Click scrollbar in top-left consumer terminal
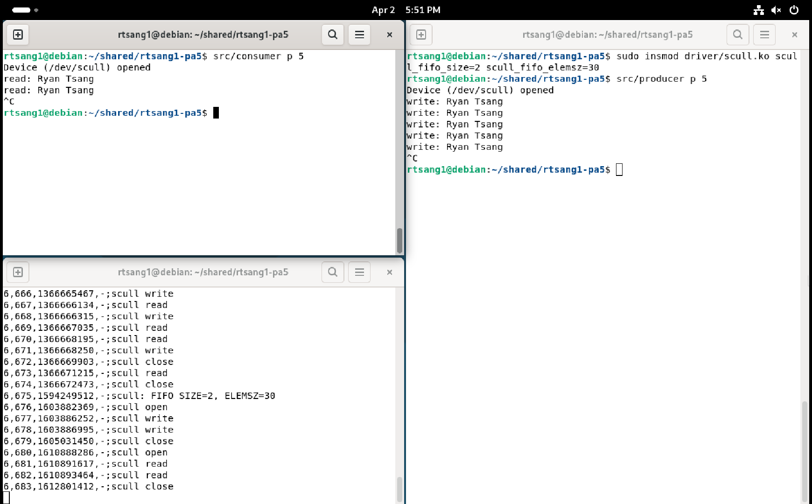The image size is (812, 504). point(399,240)
